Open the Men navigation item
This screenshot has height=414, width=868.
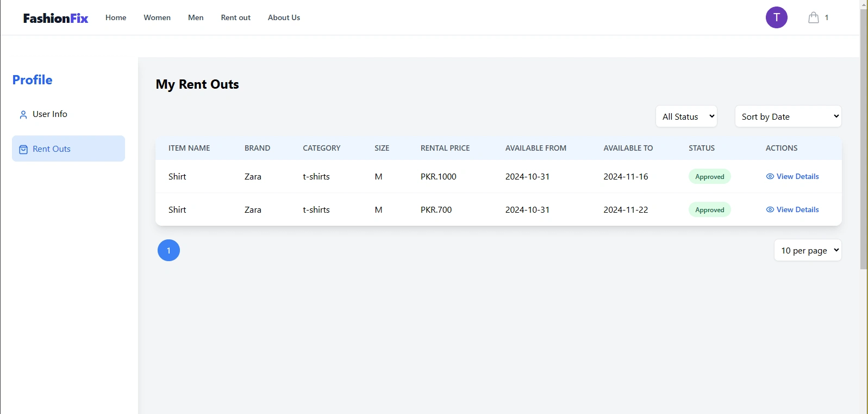tap(196, 17)
